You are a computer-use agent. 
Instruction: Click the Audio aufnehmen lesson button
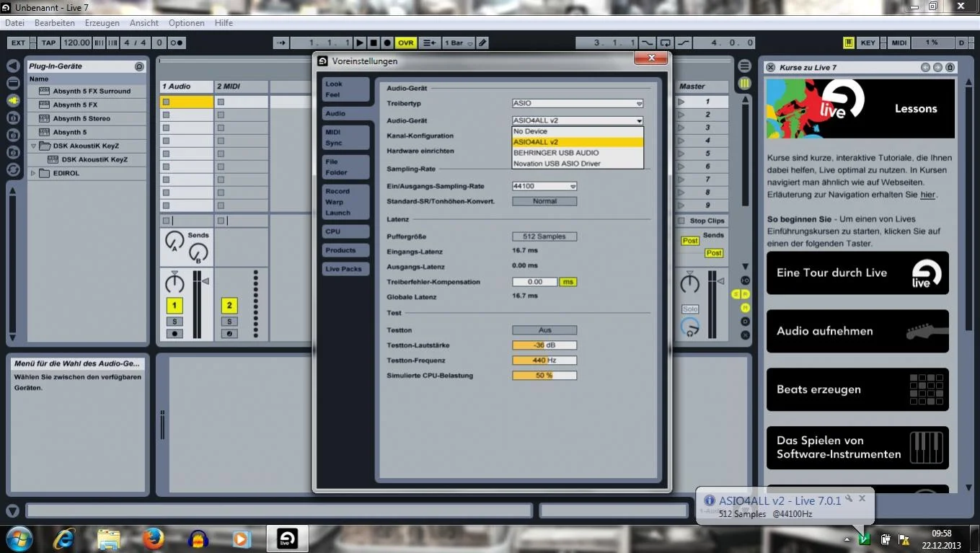coord(857,332)
